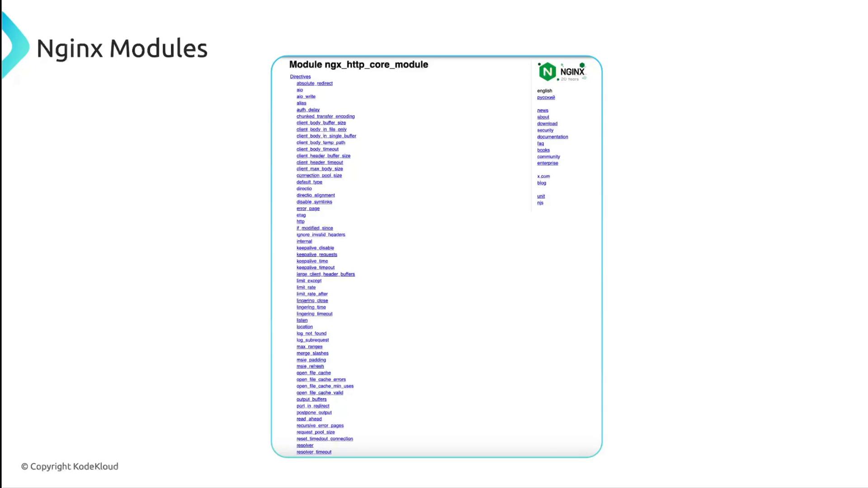This screenshot has width=868, height=488.
Task: Open the njs sidebar link
Action: (x=540, y=203)
